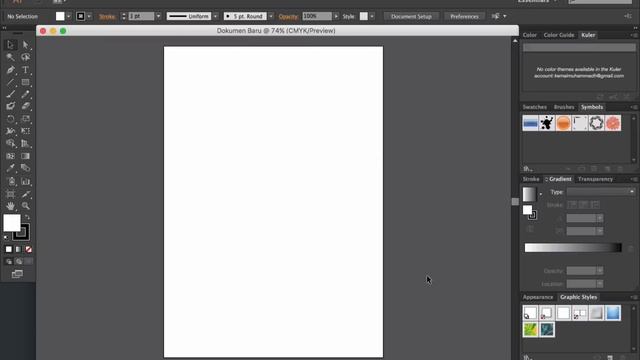The width and height of the screenshot is (640, 360).
Task: Change Screen Mode at toolbox bottom
Action: click(x=17, y=274)
